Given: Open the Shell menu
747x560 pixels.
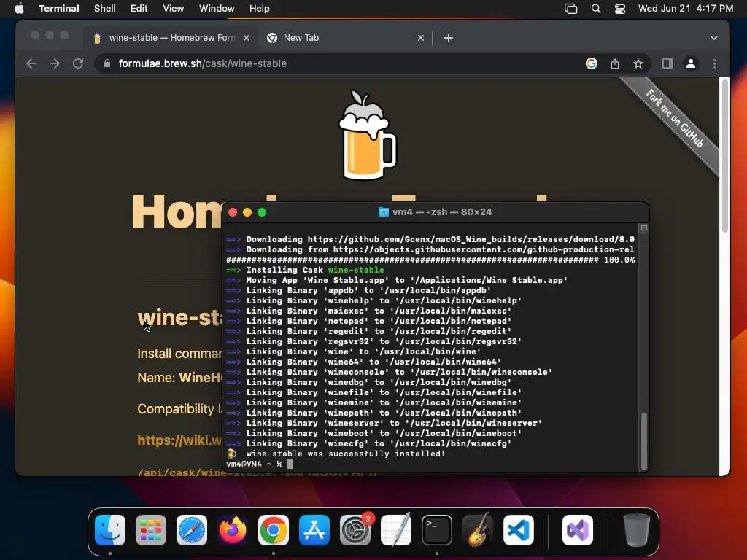Looking at the screenshot, I should pyautogui.click(x=104, y=9).
